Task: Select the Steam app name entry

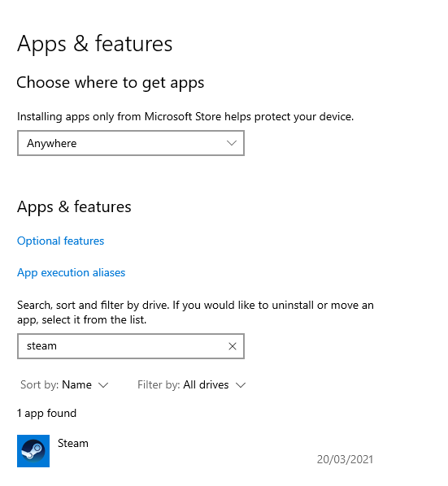Action: tap(73, 443)
